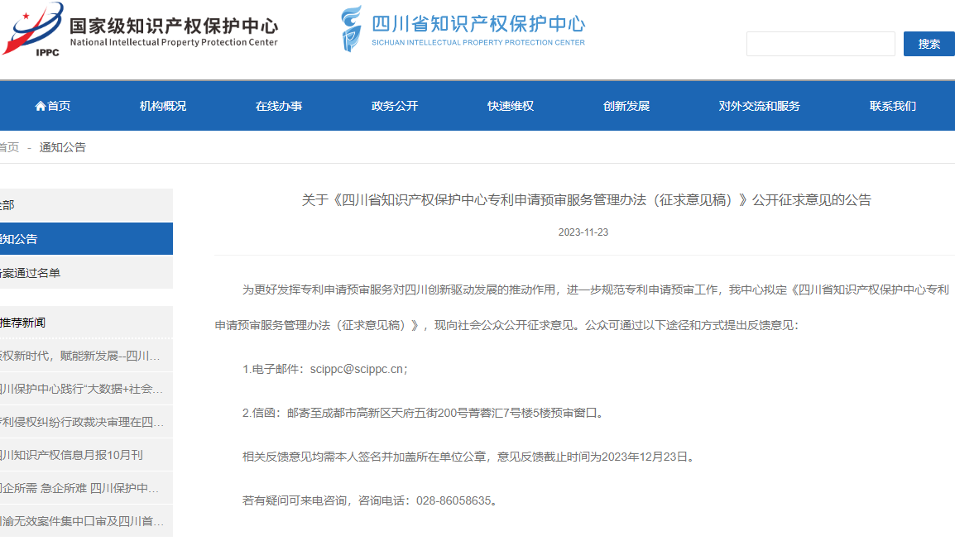955x560 pixels.
Task: Click the IPPC national center logo
Action: 33,30
